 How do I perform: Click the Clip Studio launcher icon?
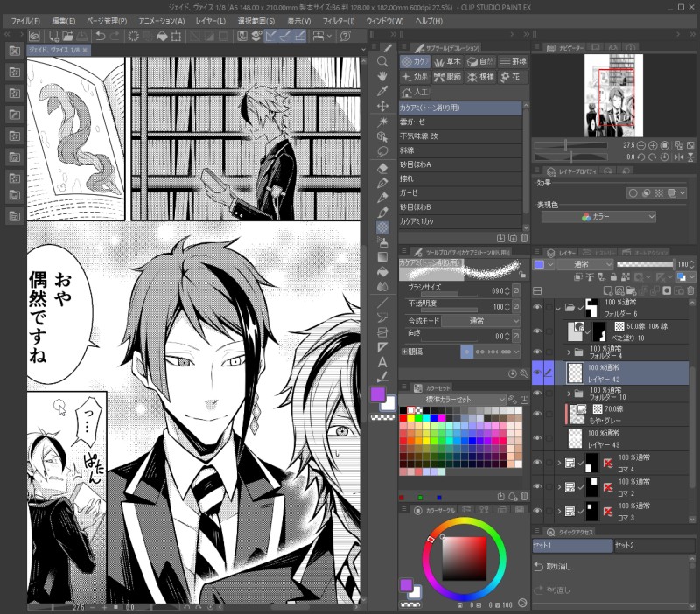pos(34,36)
